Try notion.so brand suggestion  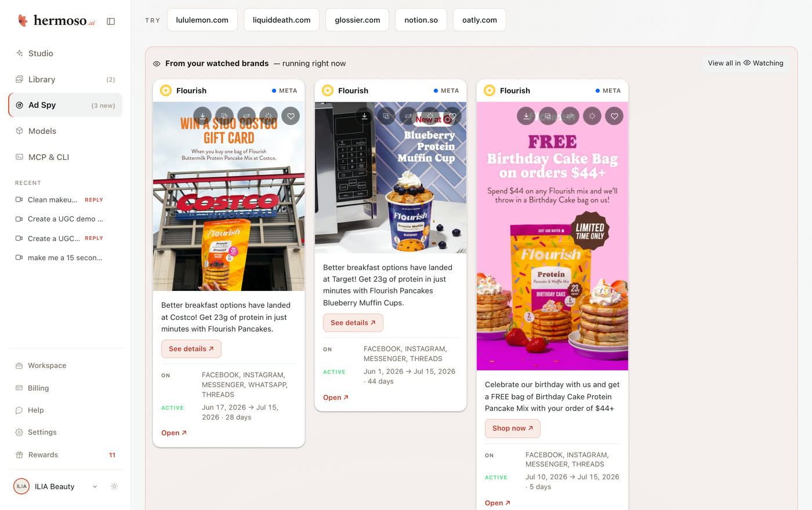tap(421, 20)
